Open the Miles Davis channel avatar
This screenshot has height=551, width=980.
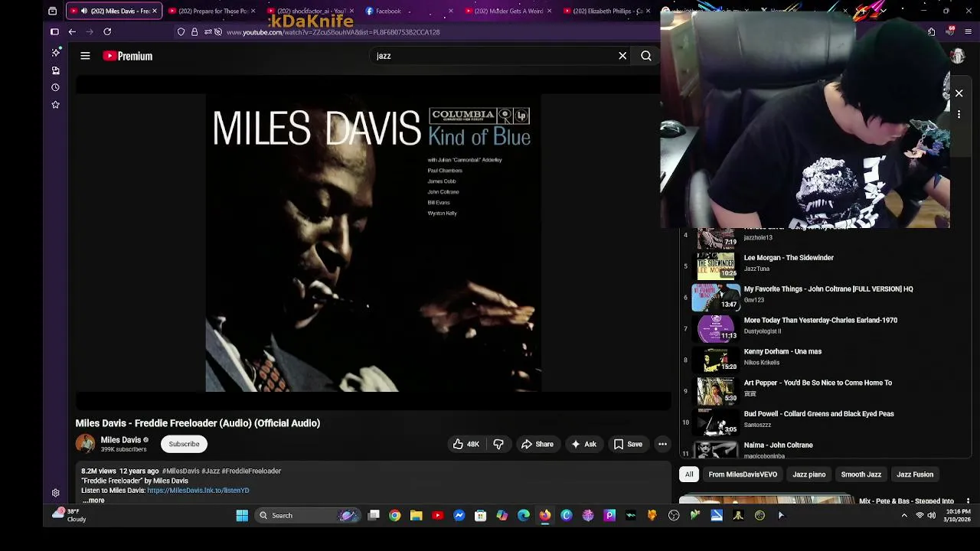85,444
